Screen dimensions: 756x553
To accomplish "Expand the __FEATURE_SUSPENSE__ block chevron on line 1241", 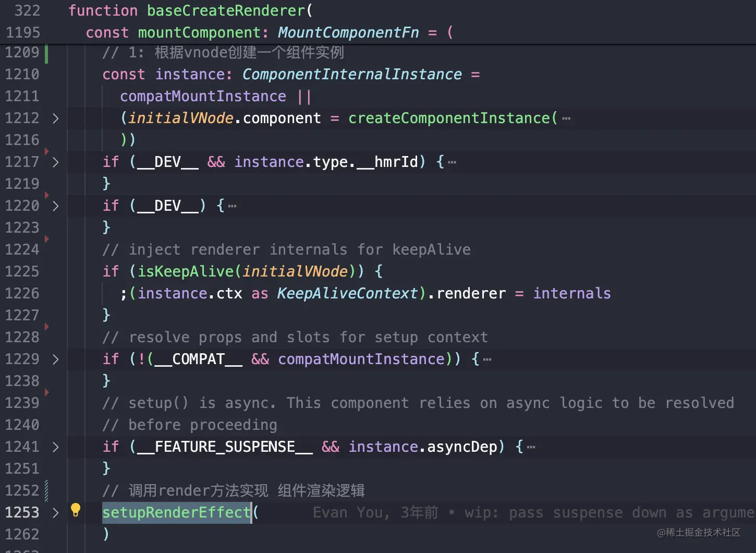I will [56, 447].
